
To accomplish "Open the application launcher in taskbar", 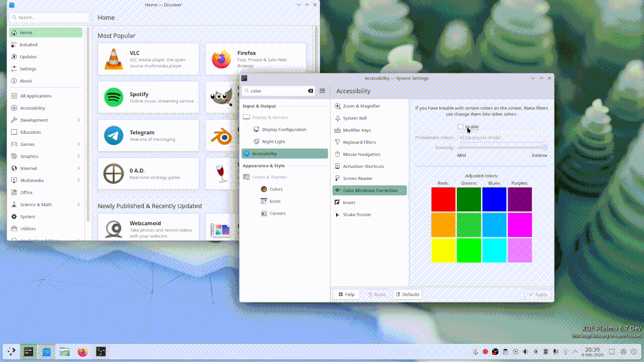I will pos(11,352).
